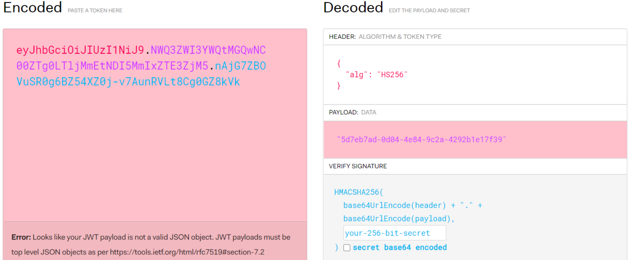This screenshot has width=644, height=260.
Task: Click the PAYLOAD: DATA section label
Action: point(353,112)
